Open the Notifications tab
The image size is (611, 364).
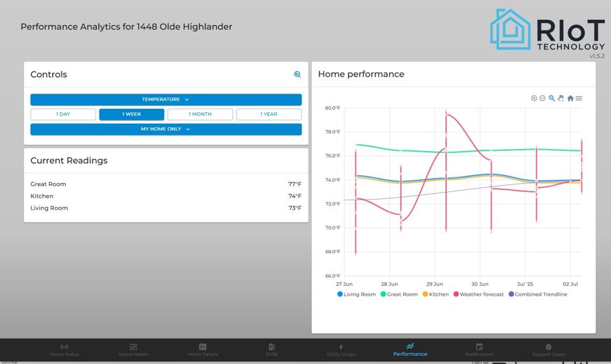pyautogui.click(x=479, y=350)
